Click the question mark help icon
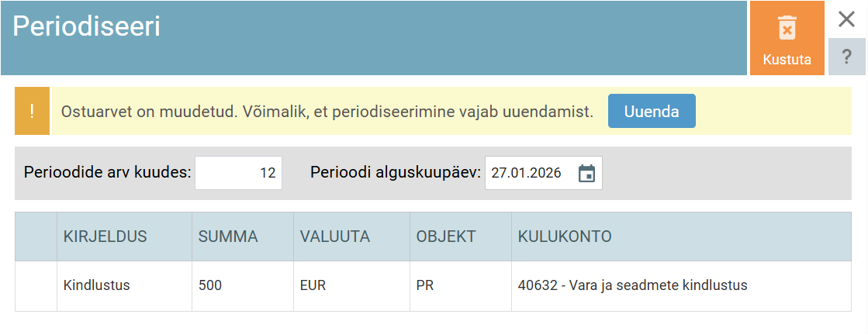 [846, 57]
